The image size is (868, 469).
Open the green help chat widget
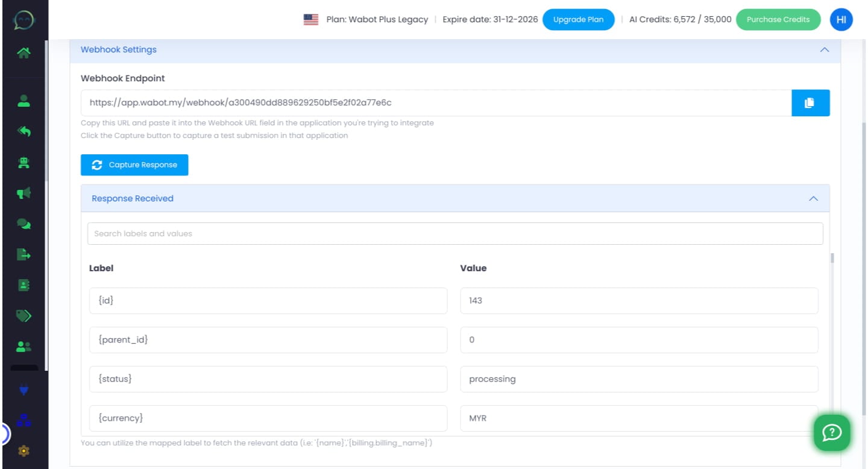[x=832, y=432]
